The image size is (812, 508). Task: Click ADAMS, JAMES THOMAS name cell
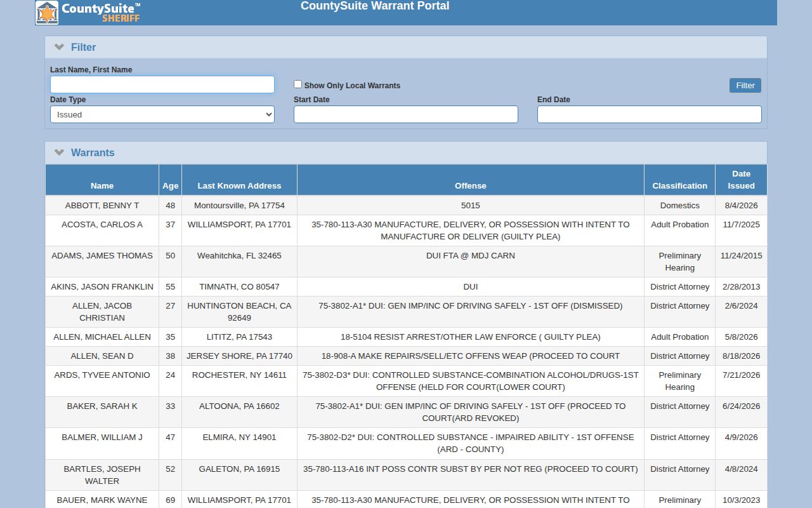(102, 262)
